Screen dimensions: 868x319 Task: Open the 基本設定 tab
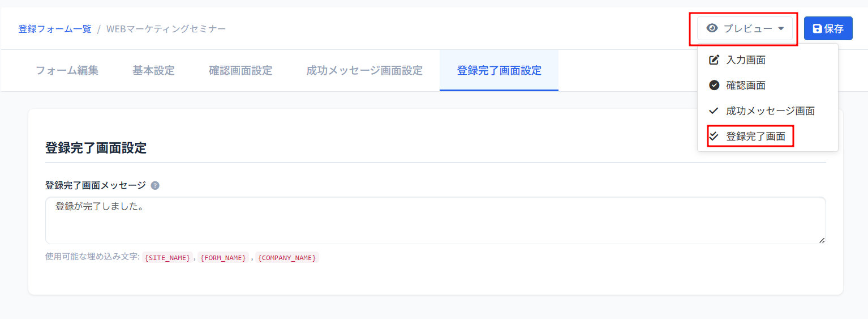coord(153,70)
